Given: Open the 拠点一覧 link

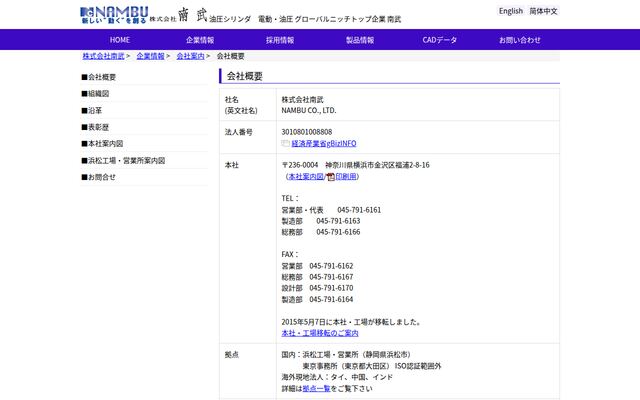Looking at the screenshot, I should [316, 389].
